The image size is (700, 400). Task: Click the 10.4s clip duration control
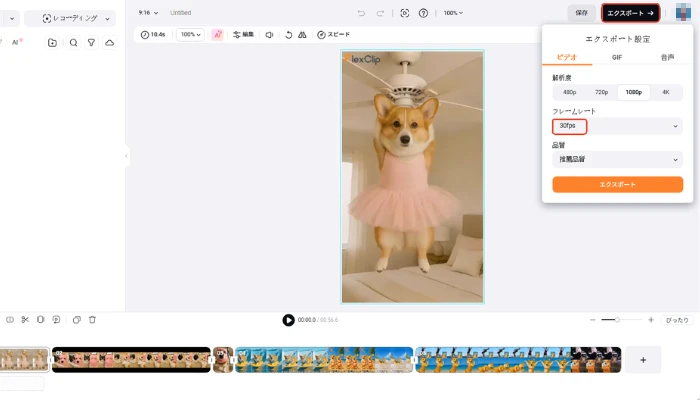pos(153,34)
